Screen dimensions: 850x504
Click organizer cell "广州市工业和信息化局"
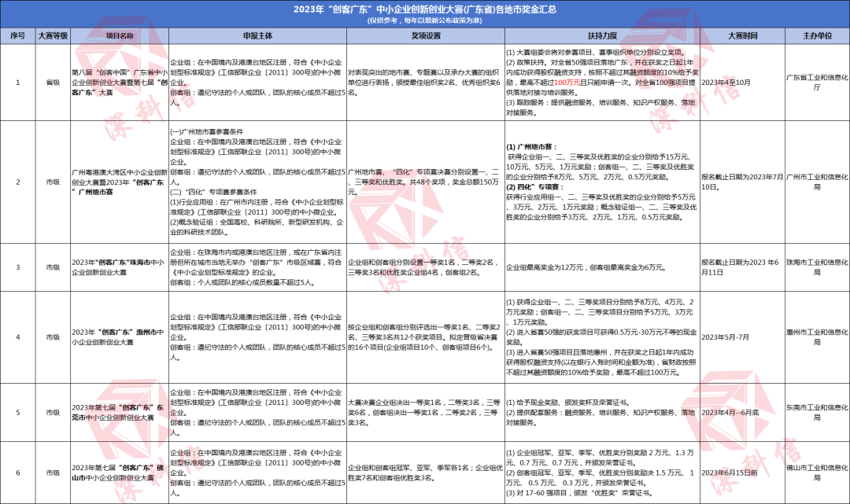tap(817, 182)
